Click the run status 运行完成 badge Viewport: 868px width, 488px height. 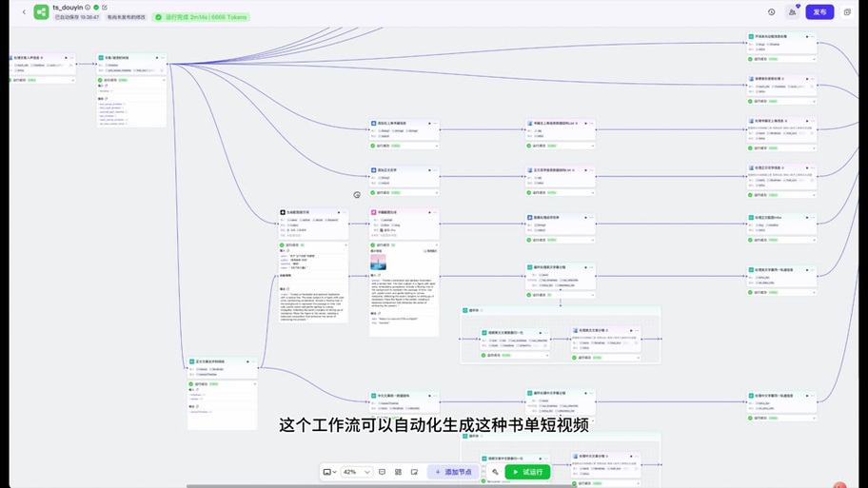[200, 17]
